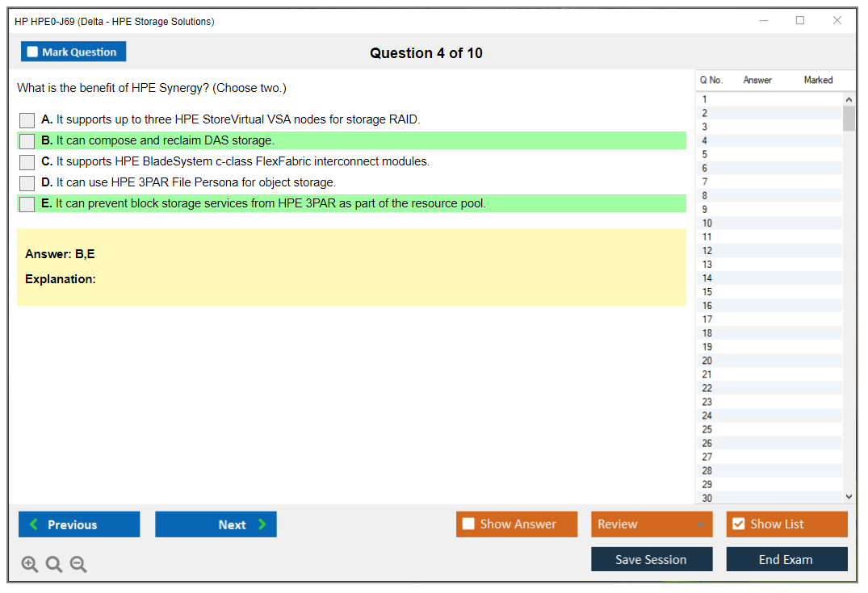
Task: Click the reset zoom magnifier icon
Action: 54,565
